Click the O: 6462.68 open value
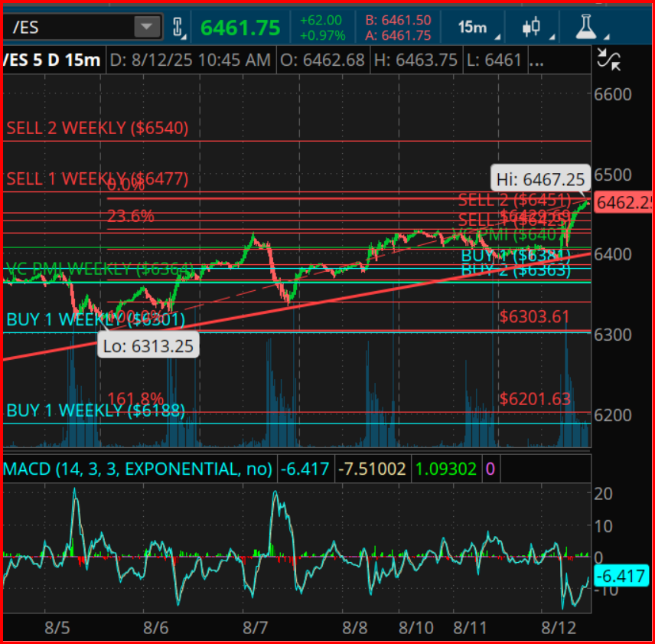Screen dimensions: 655x644 pyautogui.click(x=322, y=60)
